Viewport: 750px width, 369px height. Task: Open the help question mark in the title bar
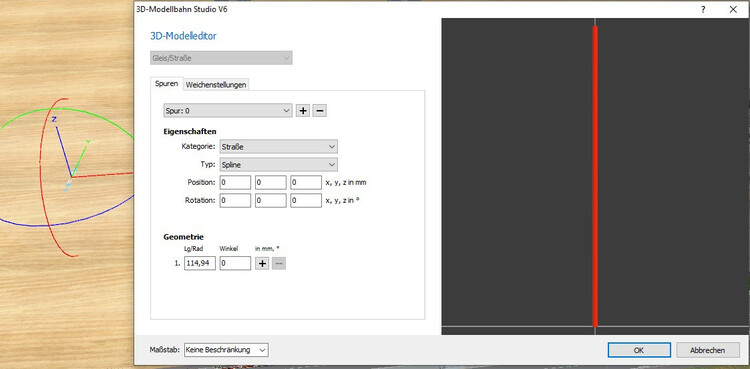pyautogui.click(x=703, y=9)
